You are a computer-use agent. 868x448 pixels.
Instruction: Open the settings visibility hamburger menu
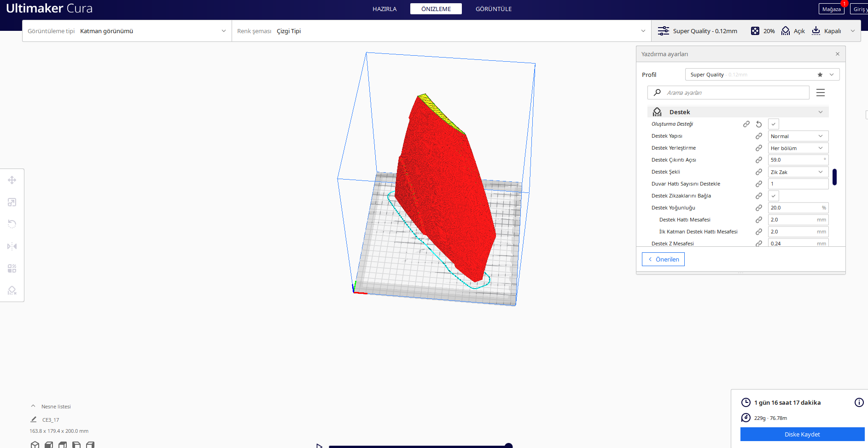821,93
